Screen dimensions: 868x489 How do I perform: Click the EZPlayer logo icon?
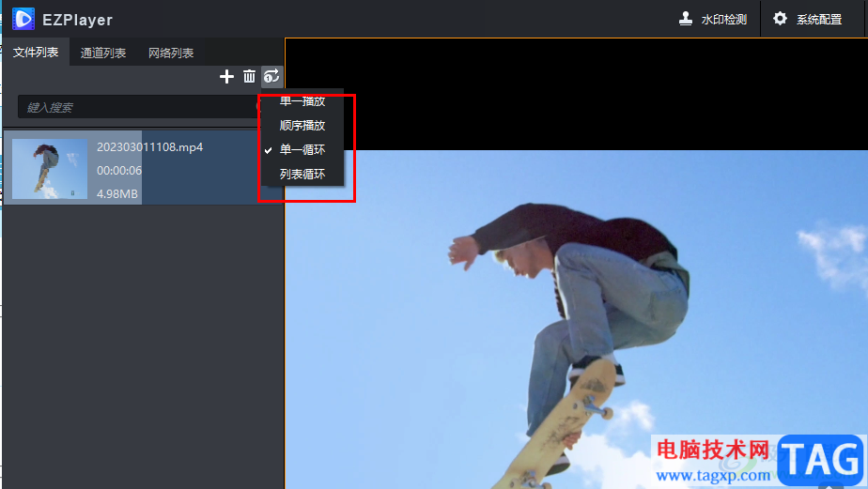click(23, 19)
